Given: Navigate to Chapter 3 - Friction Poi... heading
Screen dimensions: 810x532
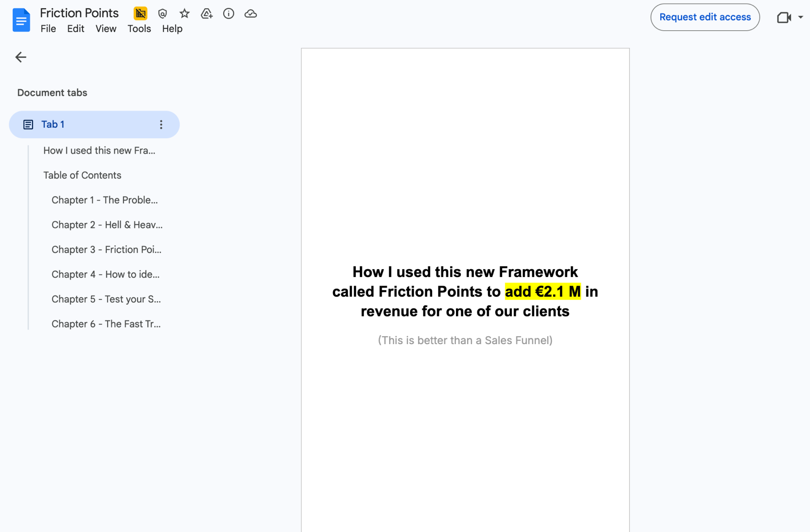Looking at the screenshot, I should [x=106, y=250].
